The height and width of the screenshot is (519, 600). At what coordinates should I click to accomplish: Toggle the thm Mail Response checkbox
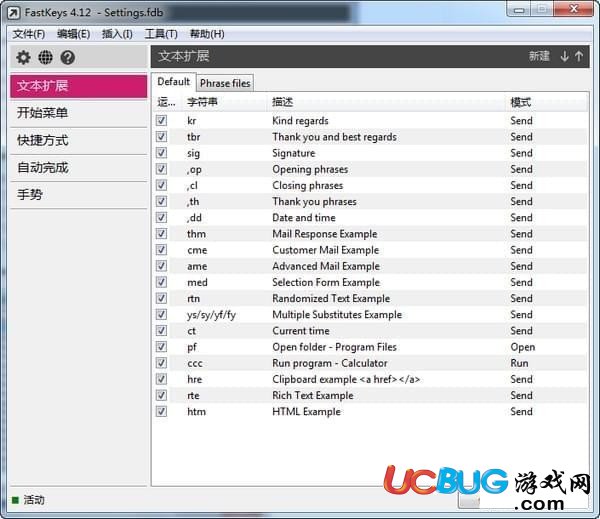click(x=161, y=233)
